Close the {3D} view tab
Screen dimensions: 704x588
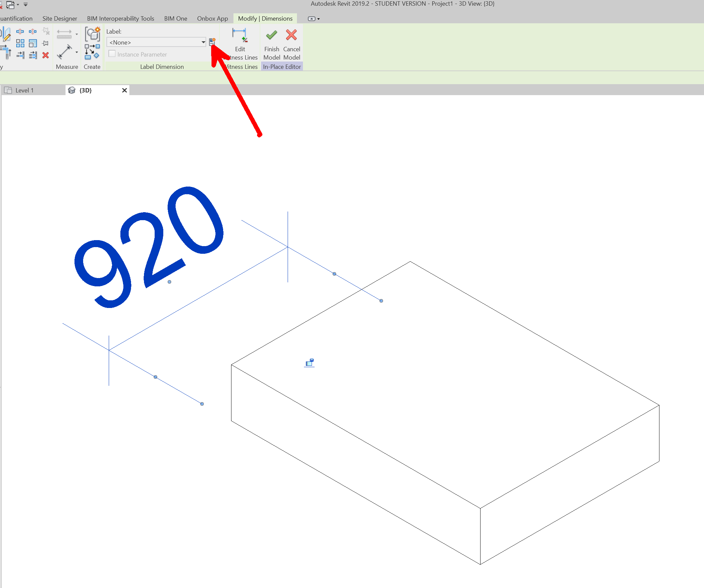tap(124, 90)
